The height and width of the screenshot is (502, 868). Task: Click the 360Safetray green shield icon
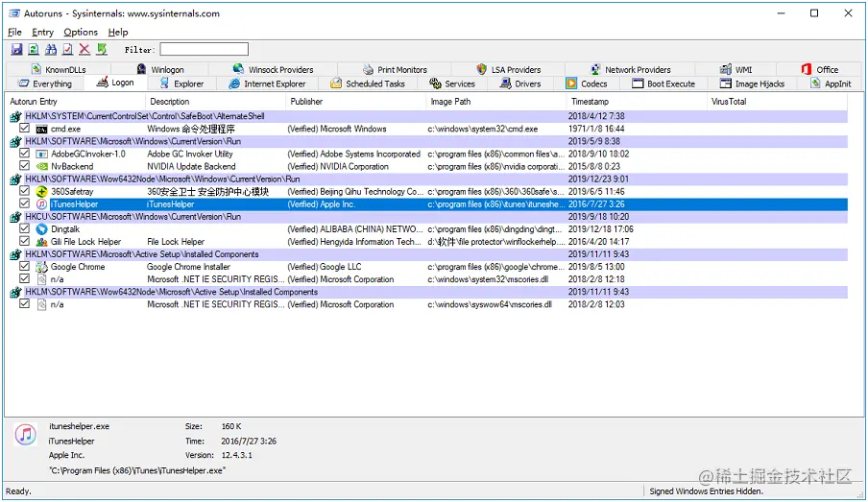click(41, 192)
